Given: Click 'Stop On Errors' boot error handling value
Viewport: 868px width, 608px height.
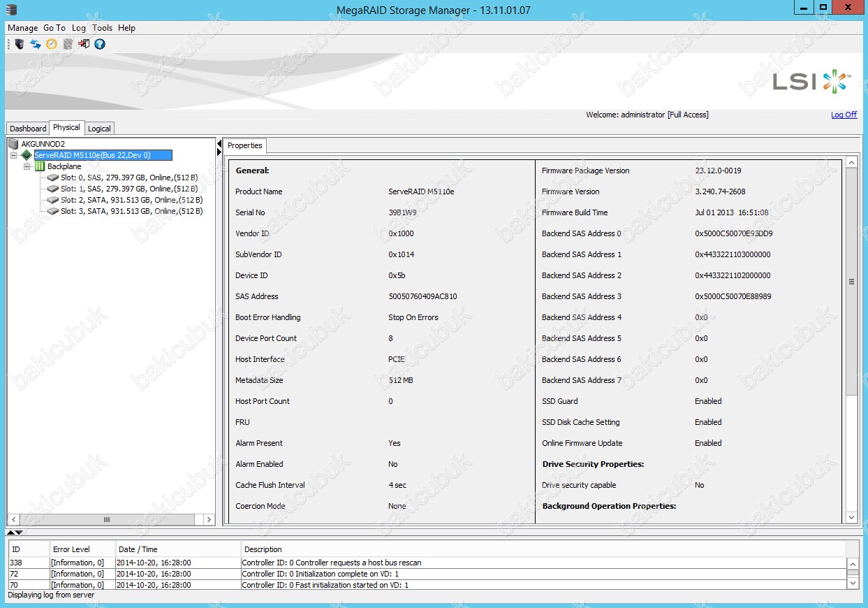Looking at the screenshot, I should coord(413,317).
